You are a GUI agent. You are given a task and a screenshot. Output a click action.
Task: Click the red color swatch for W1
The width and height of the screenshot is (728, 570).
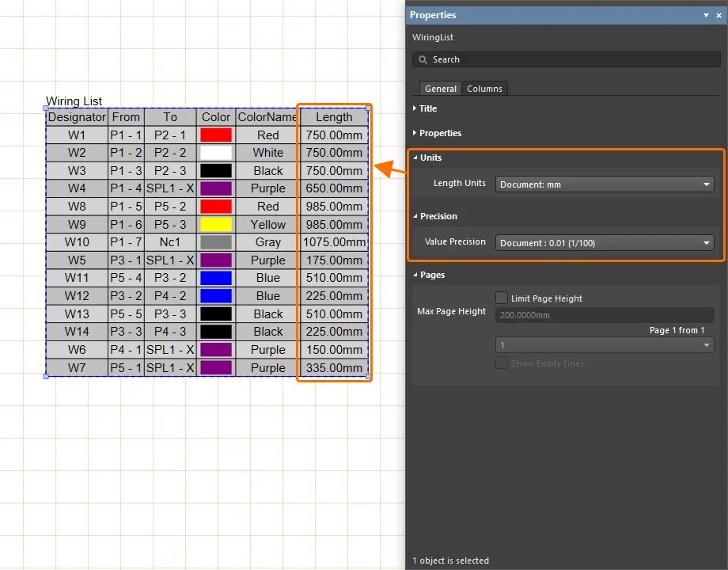tap(216, 135)
